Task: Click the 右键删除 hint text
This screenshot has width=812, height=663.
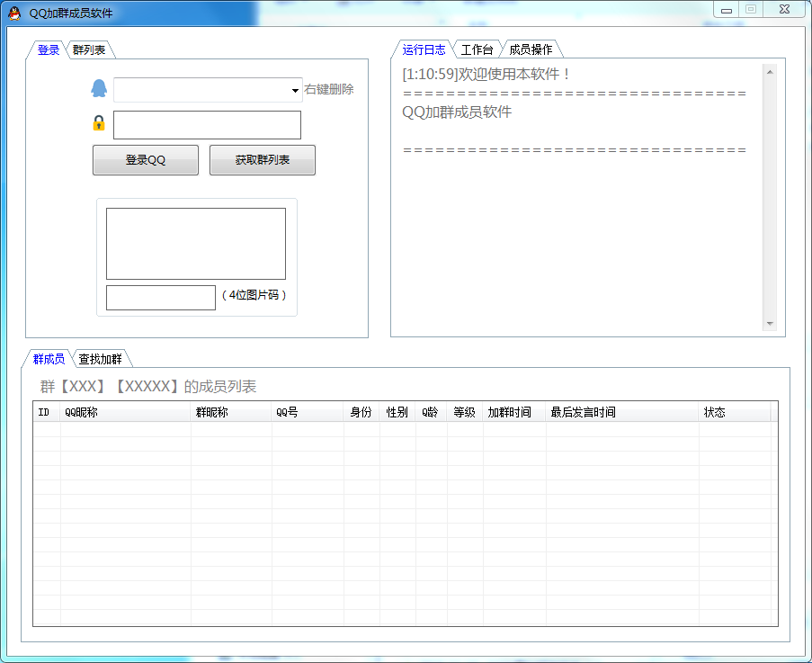Action: pyautogui.click(x=329, y=89)
